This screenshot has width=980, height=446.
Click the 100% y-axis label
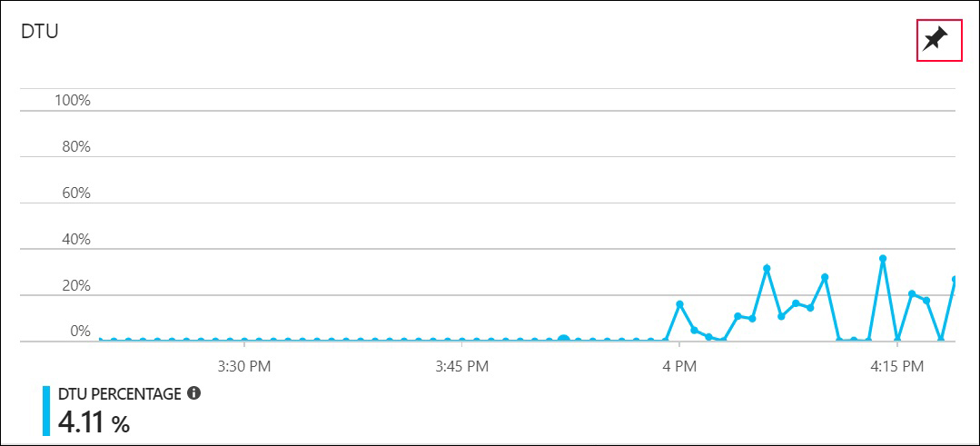pyautogui.click(x=73, y=101)
